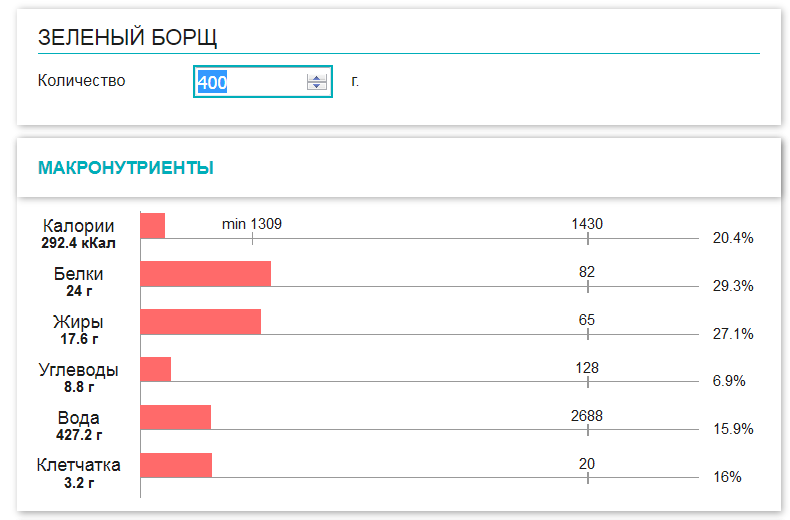Click the red Белки progress bar
The image size is (790, 520).
tap(205, 273)
